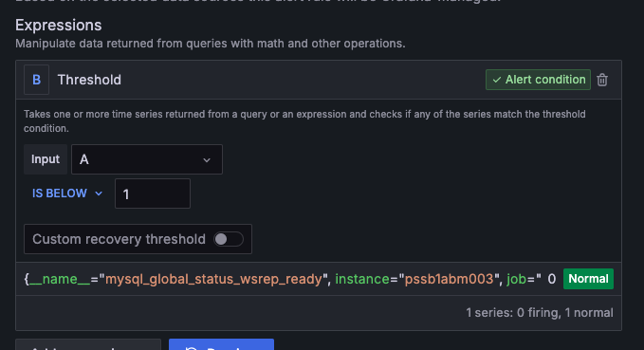Delete expression B with trash icon

point(602,80)
